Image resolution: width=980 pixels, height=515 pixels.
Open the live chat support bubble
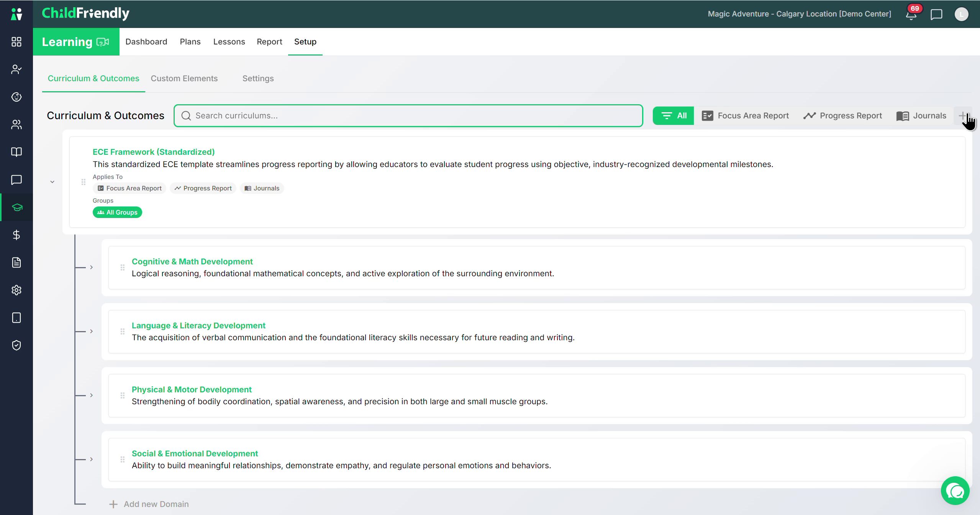coord(955,490)
